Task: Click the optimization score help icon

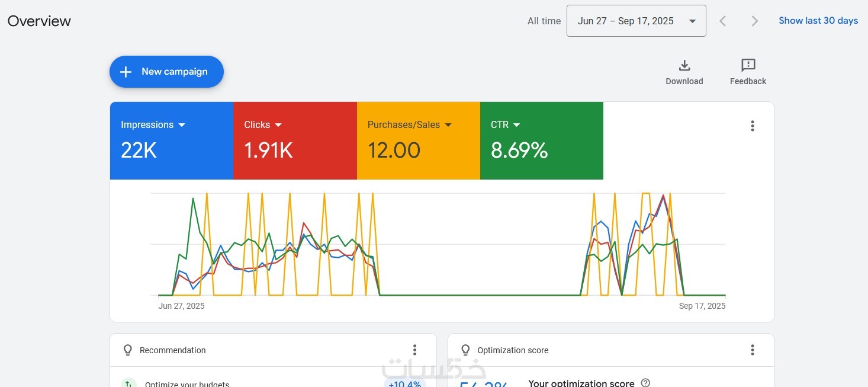Action: [x=646, y=383]
